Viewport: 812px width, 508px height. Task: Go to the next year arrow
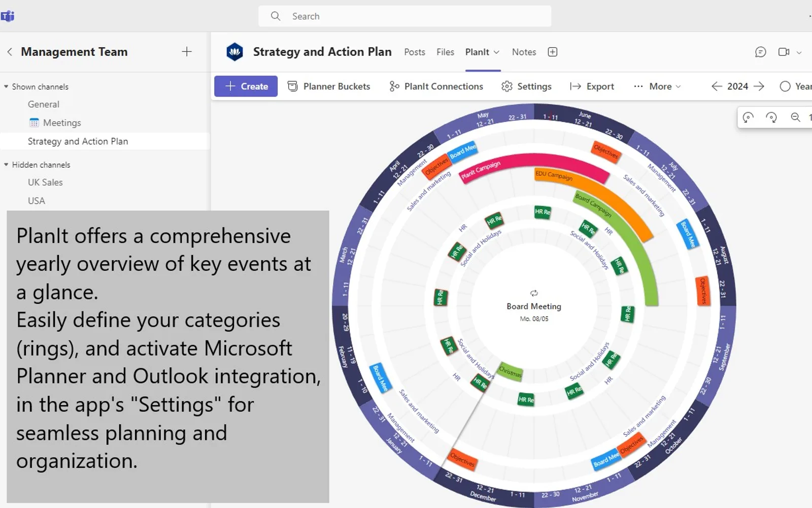pyautogui.click(x=759, y=86)
